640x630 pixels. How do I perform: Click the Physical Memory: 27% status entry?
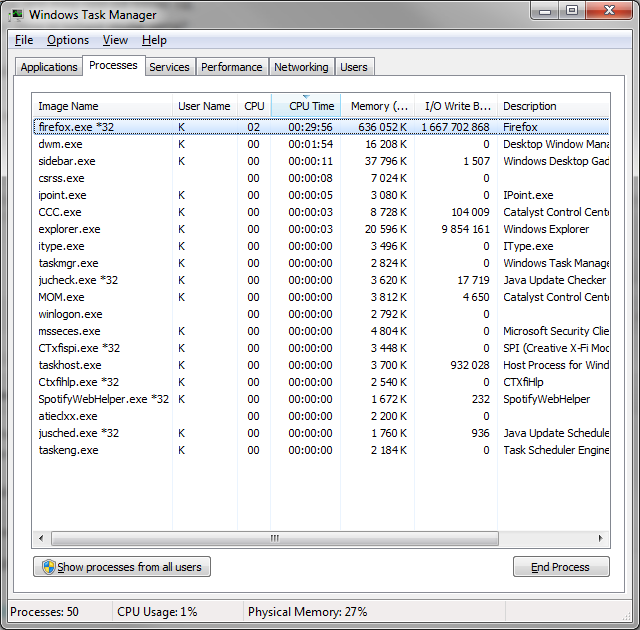click(x=308, y=612)
